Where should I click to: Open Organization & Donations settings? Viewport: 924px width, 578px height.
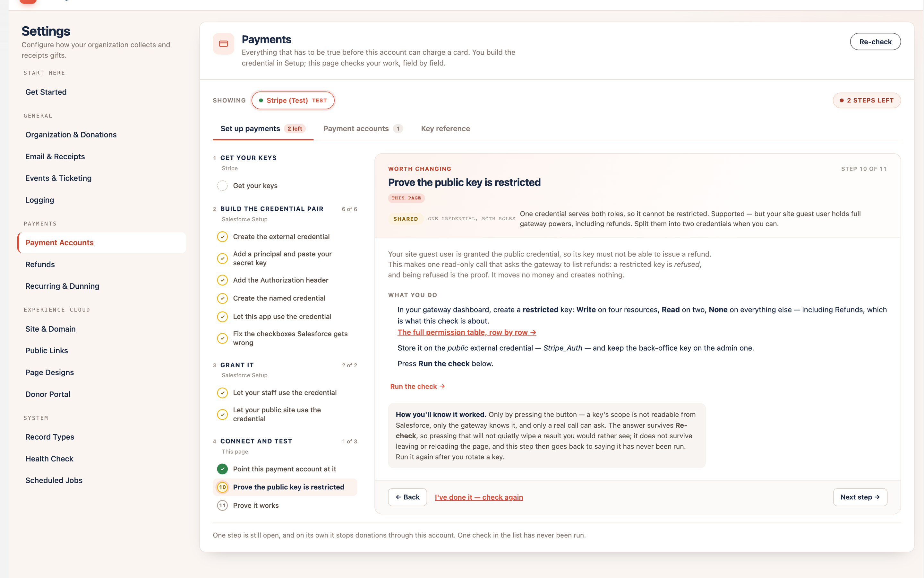[102, 135]
